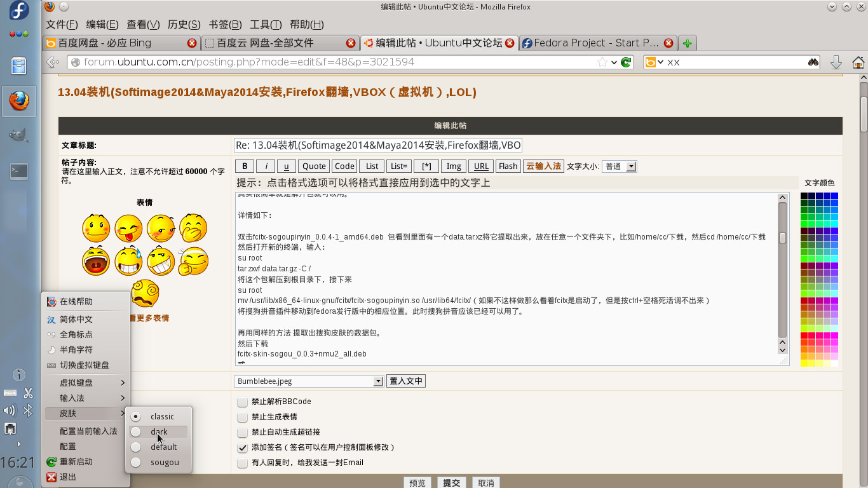Expand the hidden system tray arrow

click(18, 444)
